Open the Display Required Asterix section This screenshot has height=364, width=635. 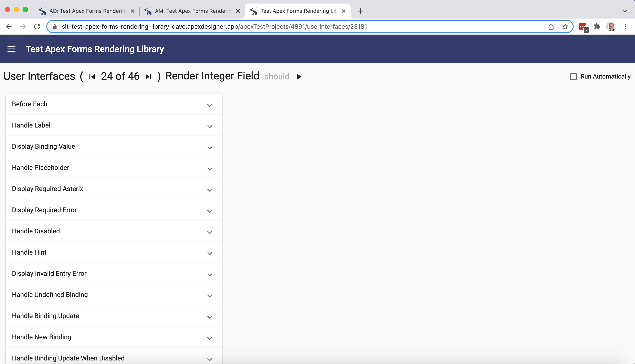click(114, 189)
